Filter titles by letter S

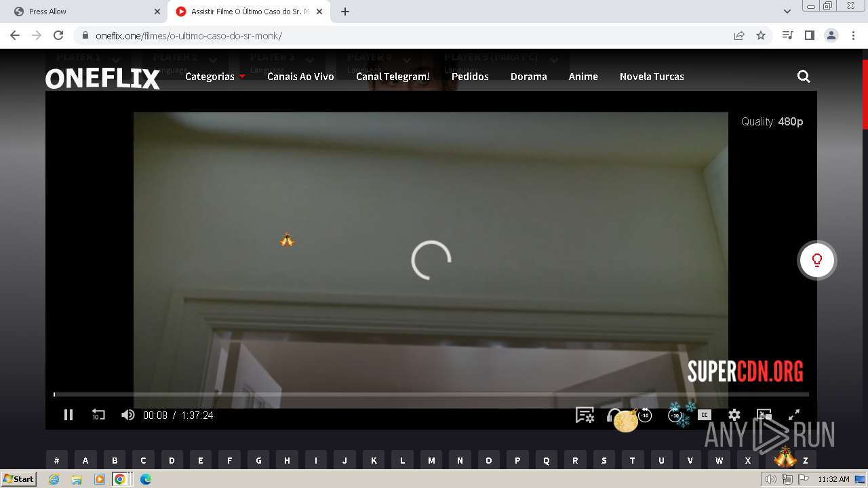point(604,460)
